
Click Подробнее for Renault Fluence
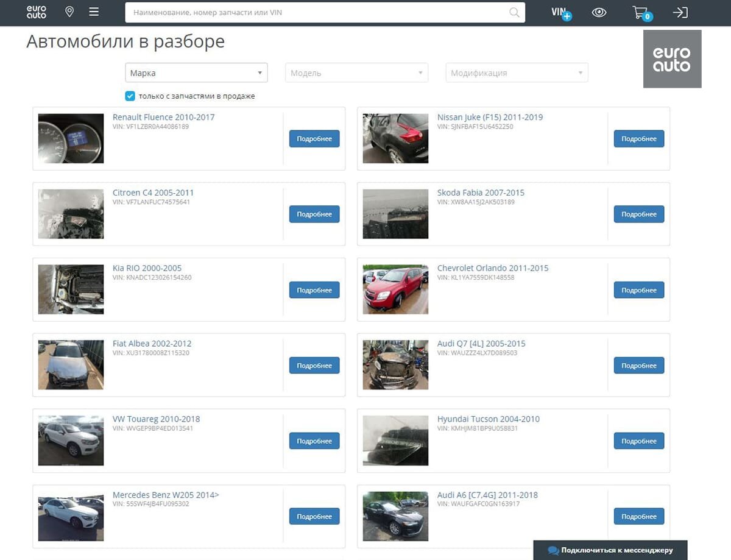click(x=314, y=138)
